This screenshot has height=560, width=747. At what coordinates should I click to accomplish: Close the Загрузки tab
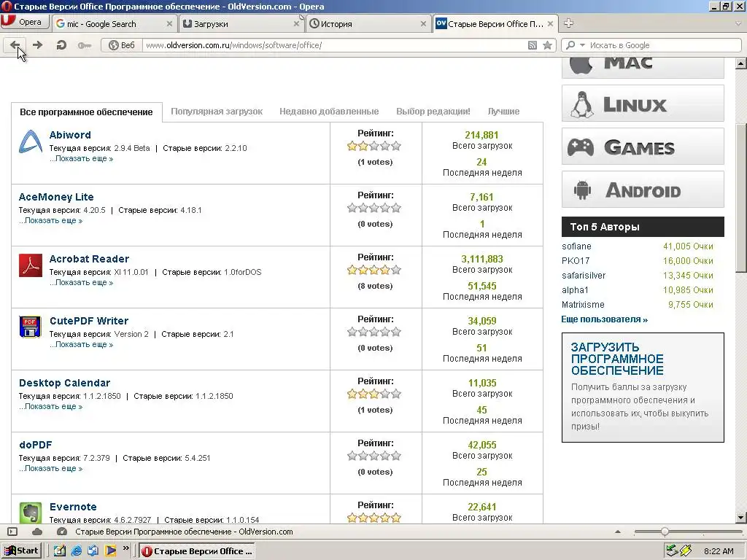click(x=296, y=24)
